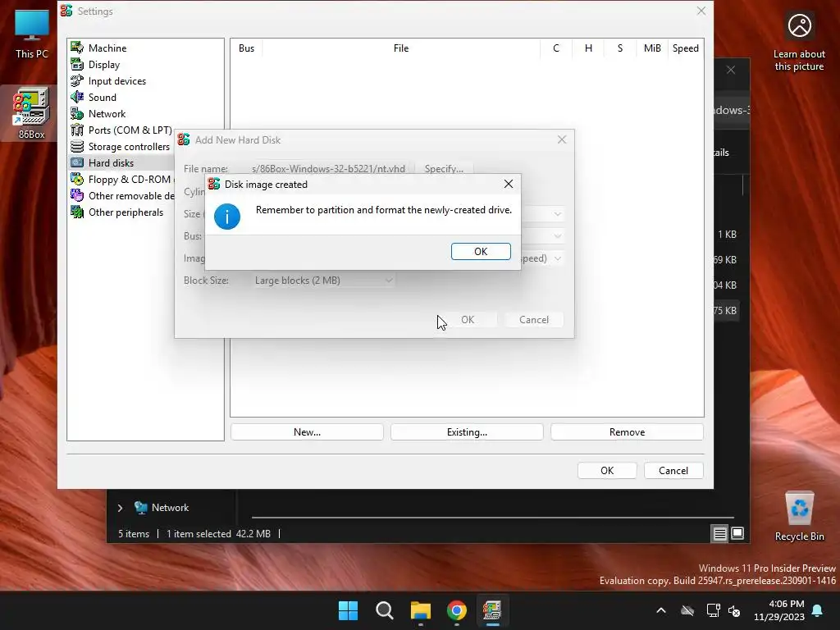Click the File name input field
The height and width of the screenshot is (630, 840).
331,169
